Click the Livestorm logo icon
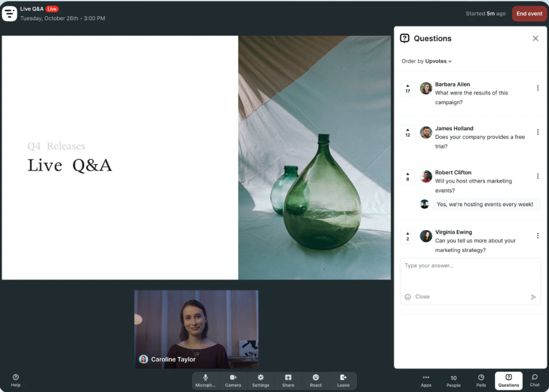Image resolution: width=549 pixels, height=392 pixels. tap(9, 14)
